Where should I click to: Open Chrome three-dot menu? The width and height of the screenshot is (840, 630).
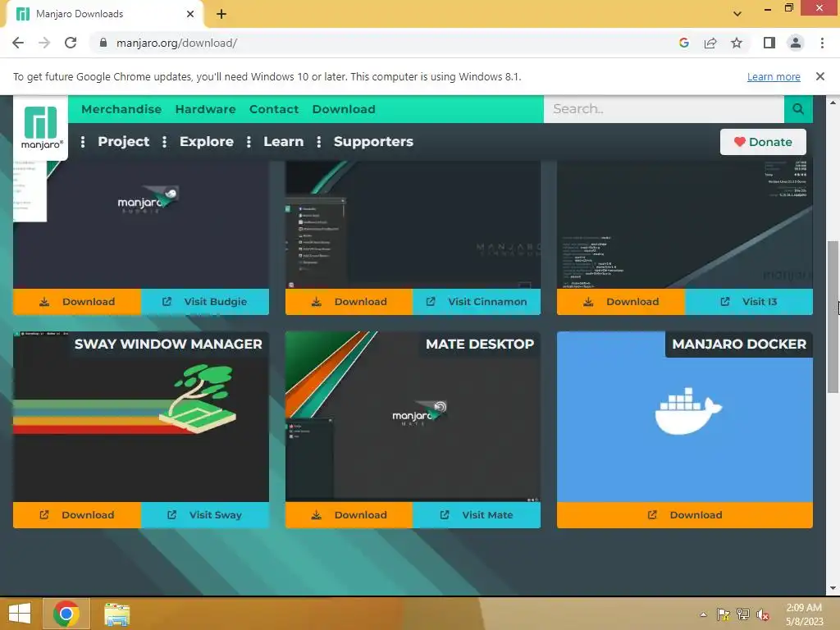click(x=822, y=43)
